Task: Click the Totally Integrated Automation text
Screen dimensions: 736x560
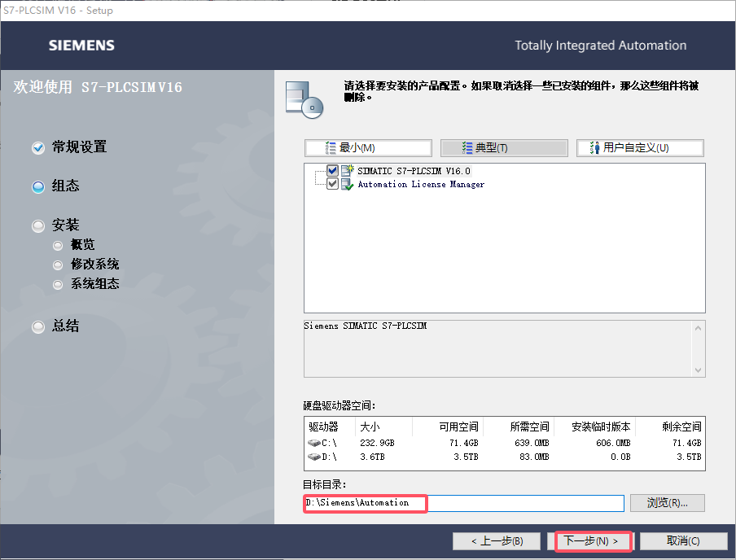Action: pos(600,45)
